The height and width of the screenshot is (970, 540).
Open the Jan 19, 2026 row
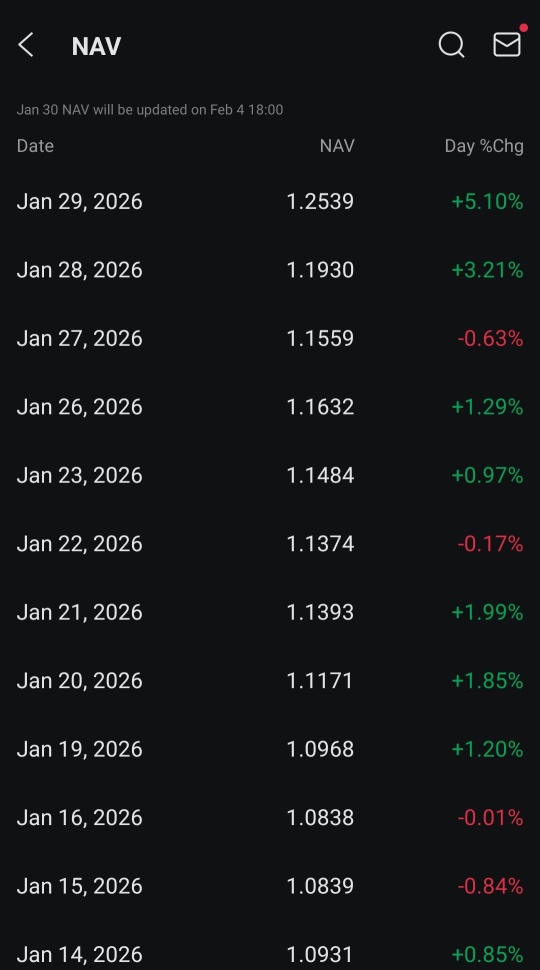coord(270,749)
